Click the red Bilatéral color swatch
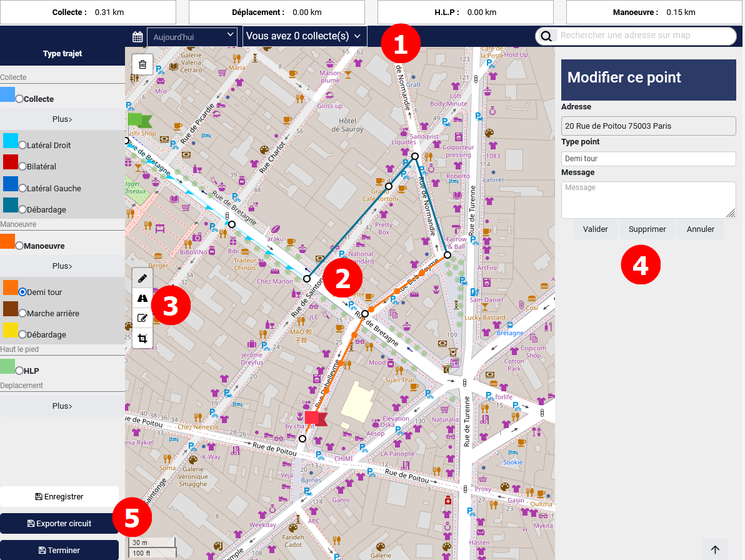Screen dimensions: 745x560 point(11,162)
